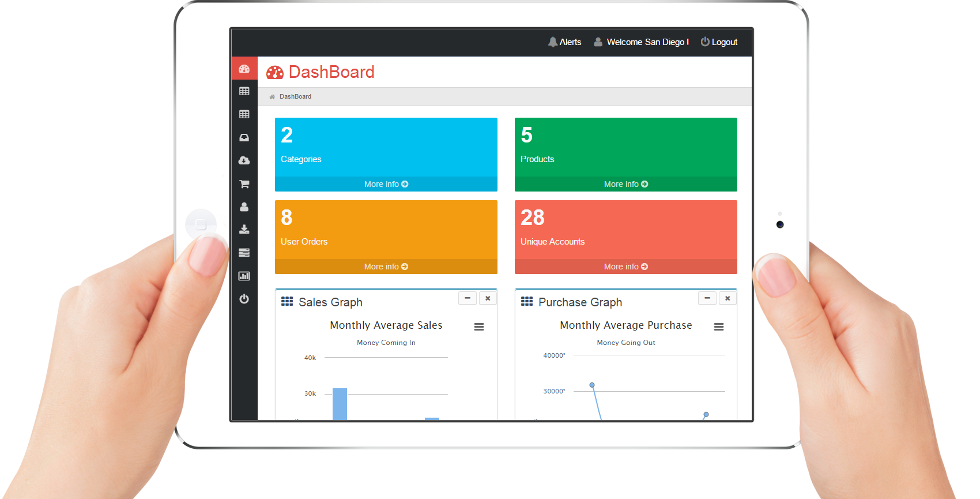
Task: Click the Alerts link in top bar
Action: point(570,42)
